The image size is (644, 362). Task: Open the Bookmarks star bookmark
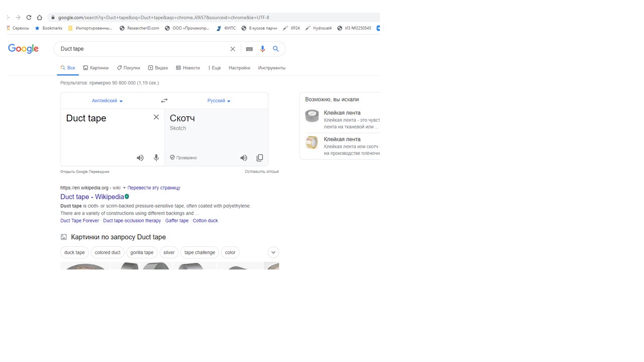pos(49,28)
